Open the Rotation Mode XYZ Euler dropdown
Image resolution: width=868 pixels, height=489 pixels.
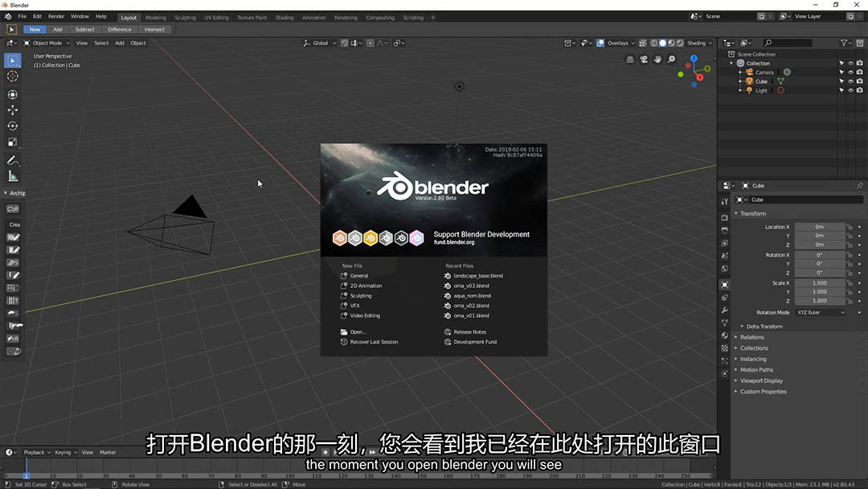[x=821, y=312]
